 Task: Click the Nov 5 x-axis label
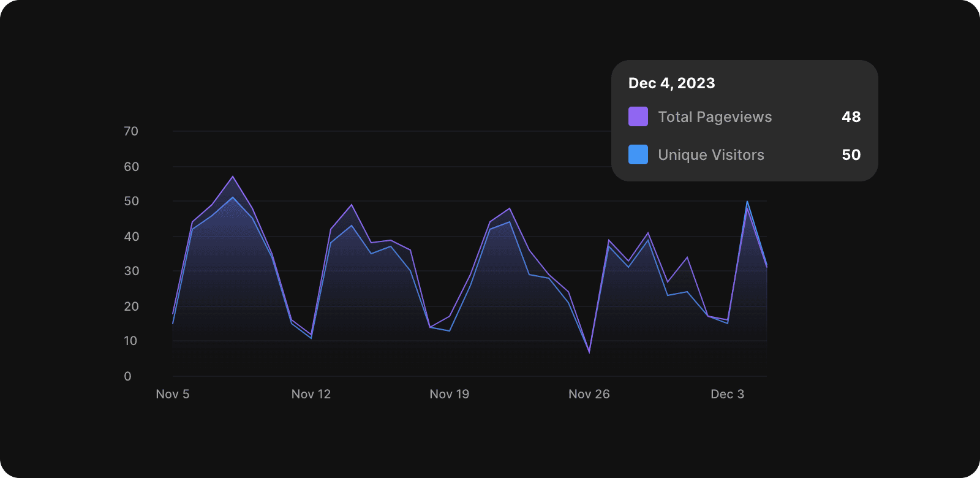[173, 394]
